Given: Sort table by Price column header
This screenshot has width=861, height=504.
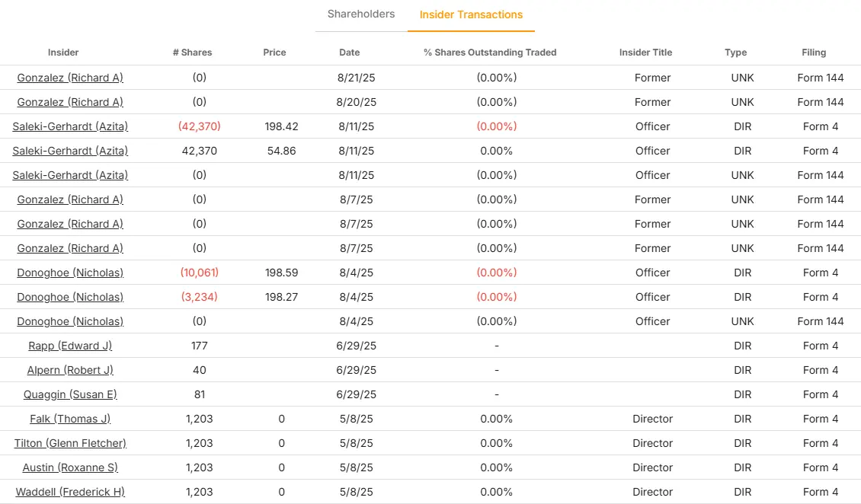Looking at the screenshot, I should 274,53.
